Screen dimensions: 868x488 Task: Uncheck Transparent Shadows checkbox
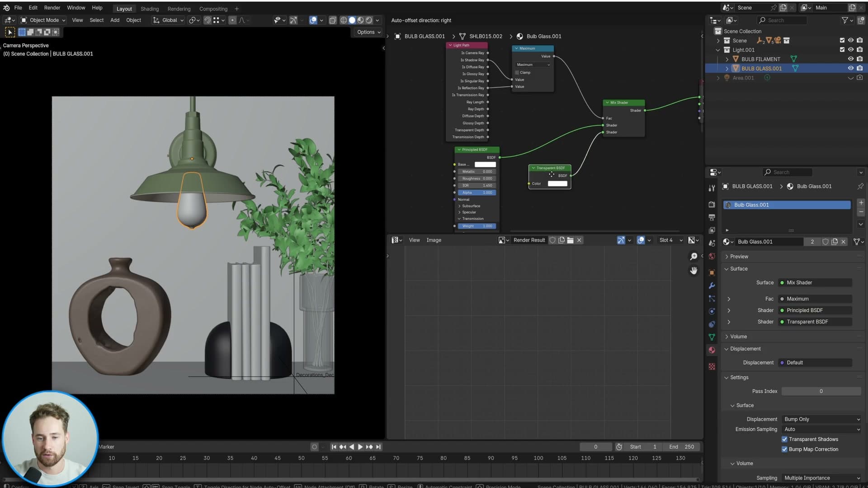(784, 439)
